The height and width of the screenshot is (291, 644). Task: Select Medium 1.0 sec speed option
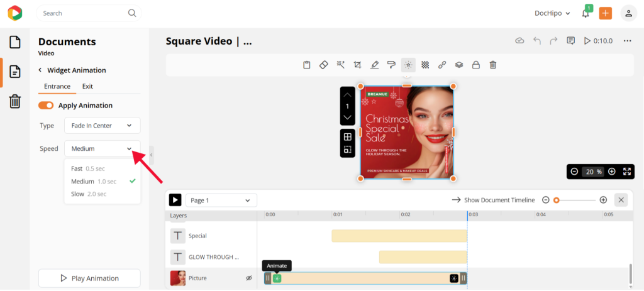(x=103, y=182)
